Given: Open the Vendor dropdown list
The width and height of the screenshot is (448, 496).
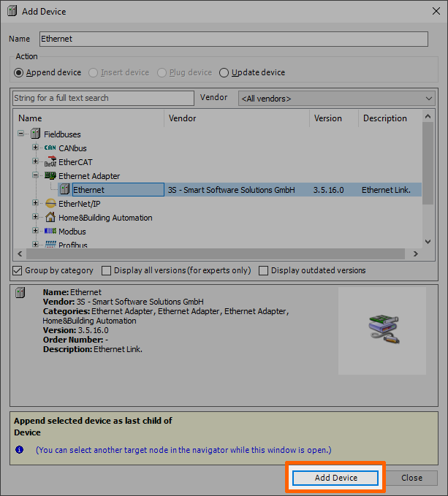Looking at the screenshot, I should click(336, 98).
